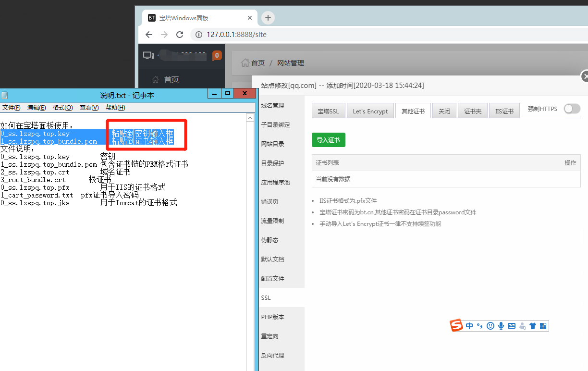Toggle Sogou punctuation mode icon
This screenshot has height=371, width=588.
(x=479, y=326)
